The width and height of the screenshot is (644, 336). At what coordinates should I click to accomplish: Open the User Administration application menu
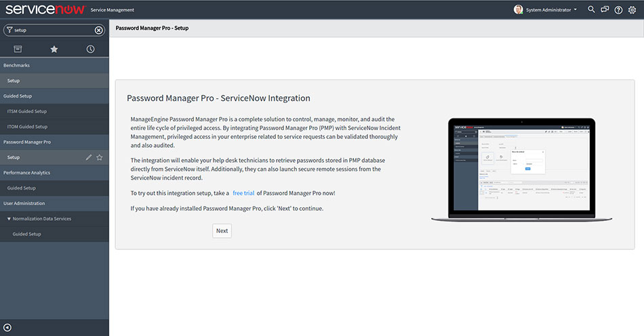tap(54, 203)
